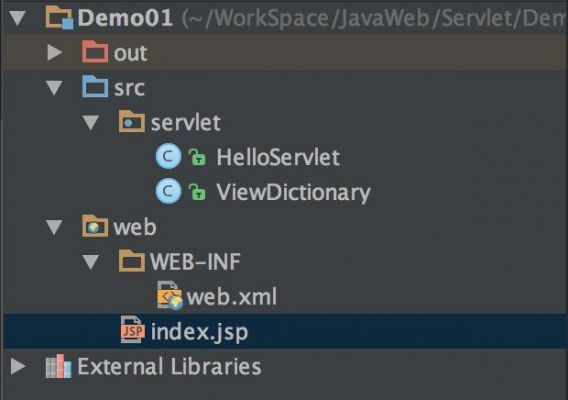Select the HelloServlet class label
Screen dimensions: 568x400
pyautogui.click(x=278, y=157)
